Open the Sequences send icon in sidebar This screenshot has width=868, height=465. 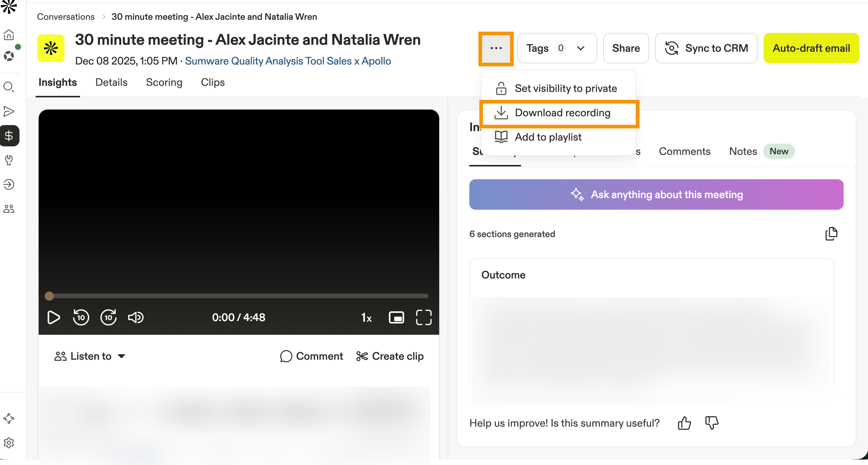[x=9, y=111]
